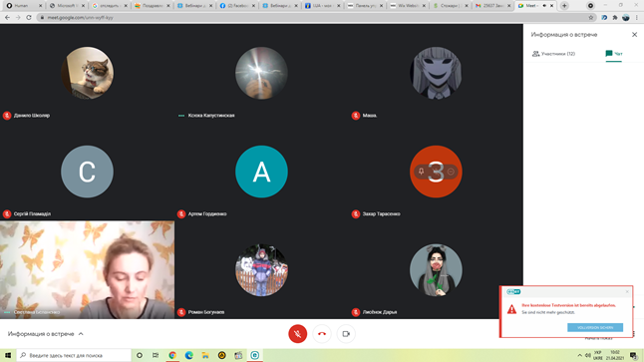Viewport: 644px width, 362px height.
Task: Open the ESET icon in the taskbar
Action: (x=254, y=355)
